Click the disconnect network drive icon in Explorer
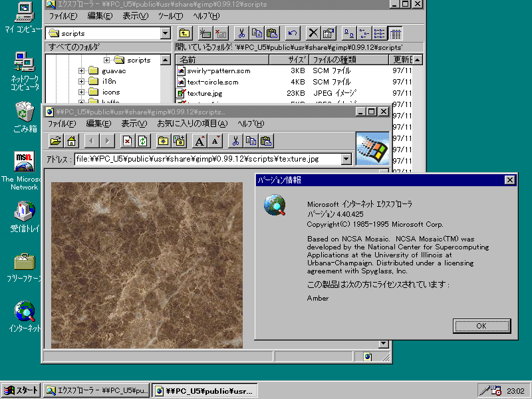Image resolution: width=532 pixels, height=399 pixels. pyautogui.click(x=221, y=33)
